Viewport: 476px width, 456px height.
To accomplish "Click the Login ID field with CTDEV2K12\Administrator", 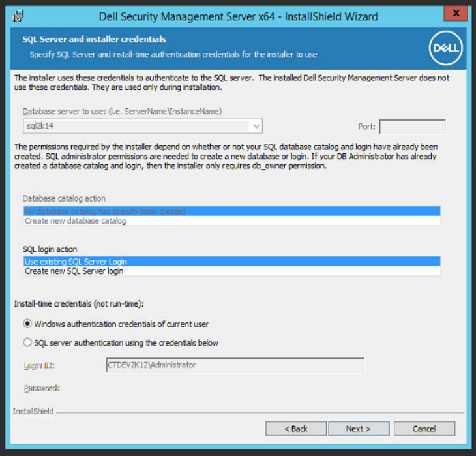I will click(x=235, y=365).
